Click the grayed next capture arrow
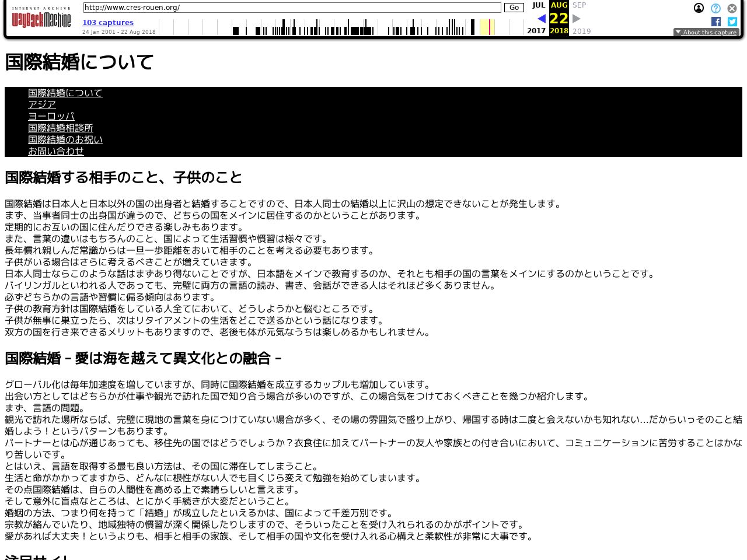 pos(577,19)
